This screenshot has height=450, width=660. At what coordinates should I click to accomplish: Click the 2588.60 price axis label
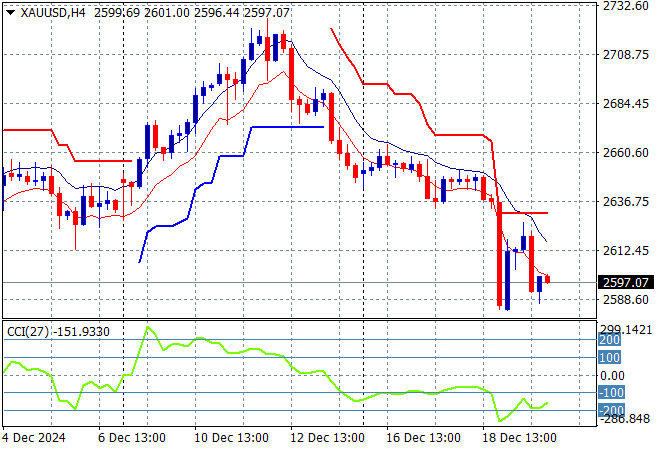coord(625,300)
